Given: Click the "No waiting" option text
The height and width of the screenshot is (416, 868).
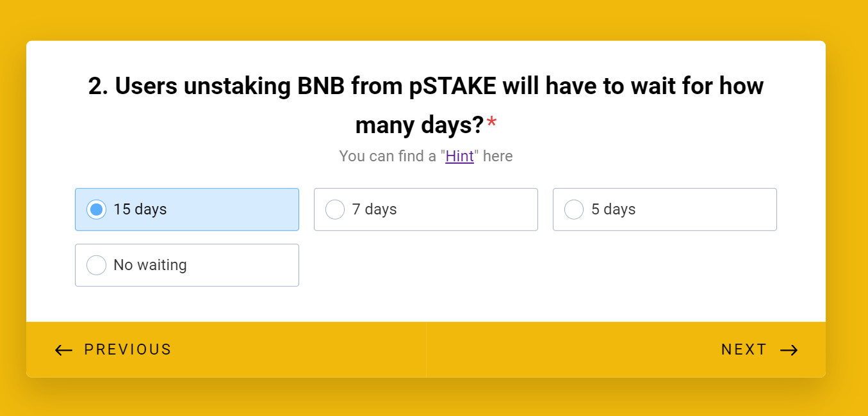Looking at the screenshot, I should click(x=150, y=265).
